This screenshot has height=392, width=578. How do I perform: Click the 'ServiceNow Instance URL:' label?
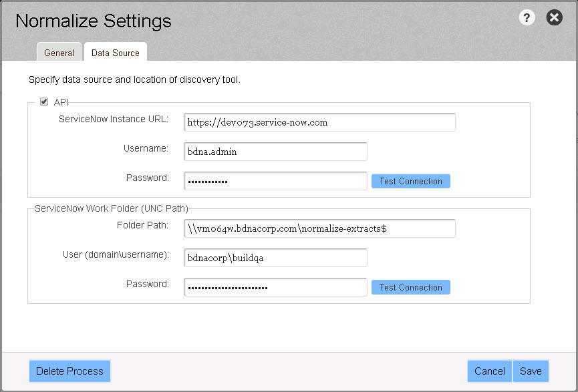(114, 119)
